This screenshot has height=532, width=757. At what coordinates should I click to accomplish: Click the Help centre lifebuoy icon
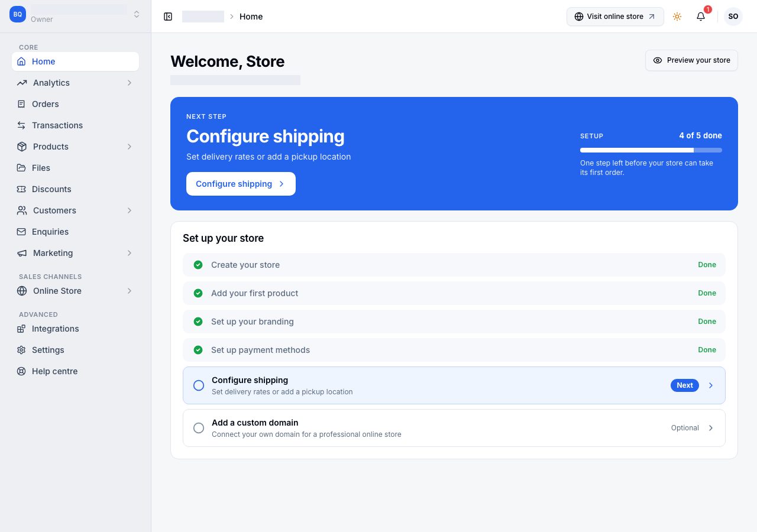pyautogui.click(x=21, y=371)
